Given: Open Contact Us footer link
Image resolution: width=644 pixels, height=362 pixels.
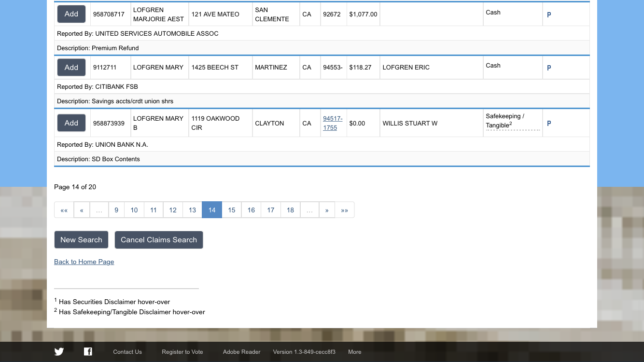Looking at the screenshot, I should tap(127, 352).
